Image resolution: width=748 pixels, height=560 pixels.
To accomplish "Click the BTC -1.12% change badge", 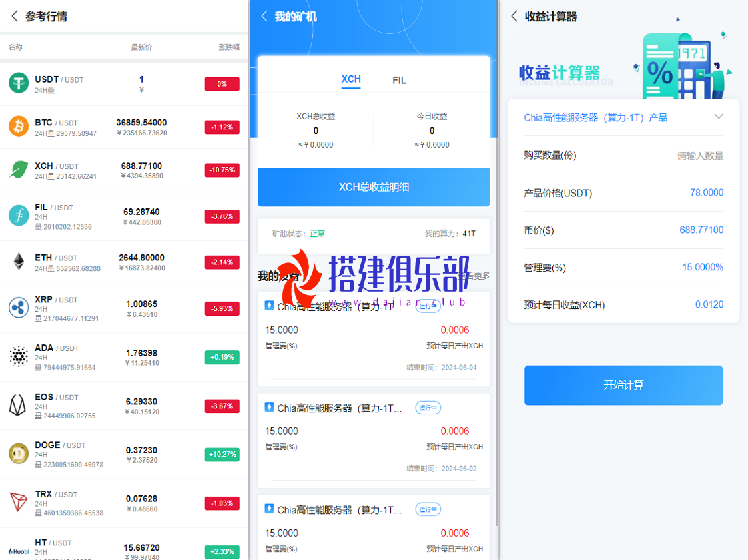I will pyautogui.click(x=222, y=127).
